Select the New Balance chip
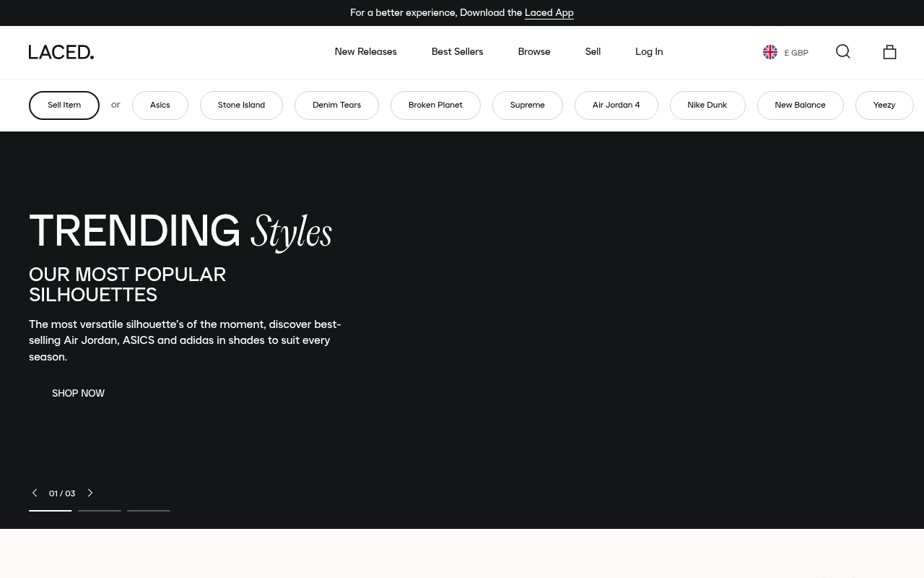924x578 pixels. (800, 105)
